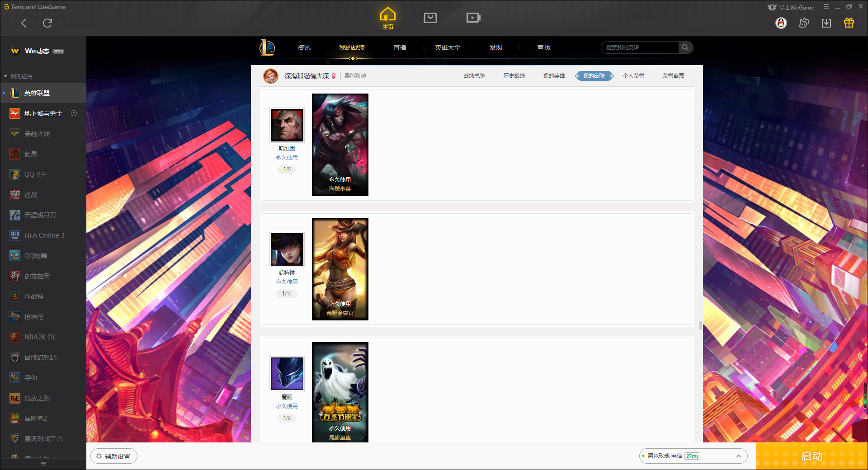Open the hamburger main menu
This screenshot has width=868, height=470.
point(826,7)
